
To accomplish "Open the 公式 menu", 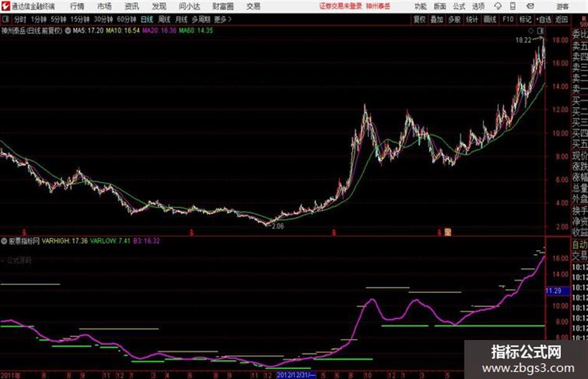I will [x=459, y=6].
